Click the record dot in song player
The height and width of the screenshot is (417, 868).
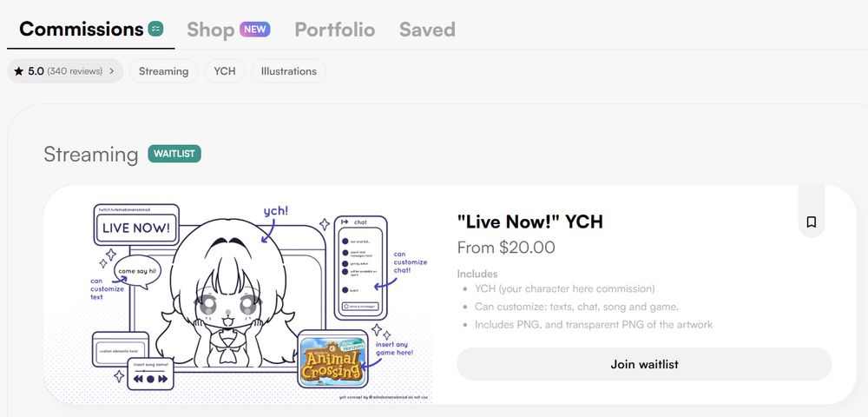pyautogui.click(x=150, y=380)
